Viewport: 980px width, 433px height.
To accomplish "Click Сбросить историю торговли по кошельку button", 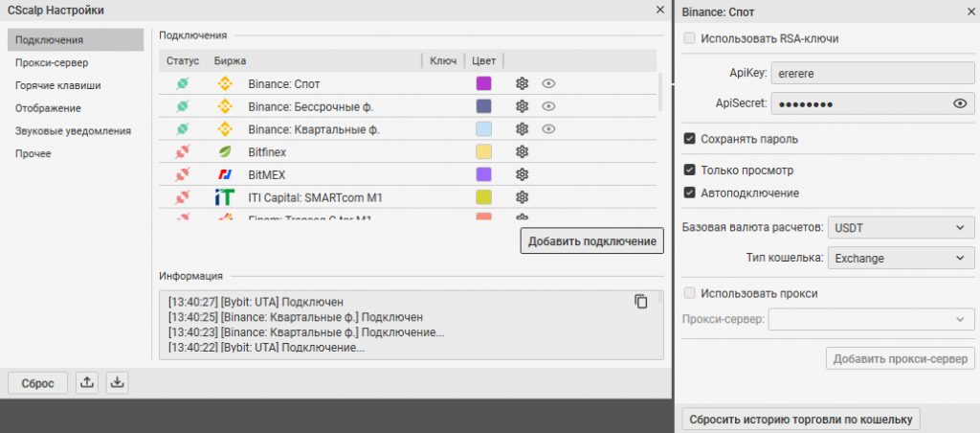I will coord(801,419).
